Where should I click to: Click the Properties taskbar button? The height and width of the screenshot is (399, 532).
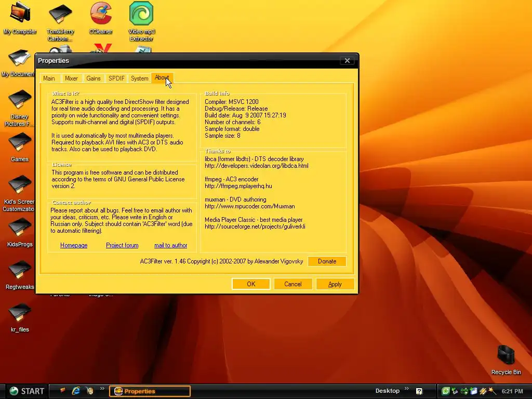[150, 391]
